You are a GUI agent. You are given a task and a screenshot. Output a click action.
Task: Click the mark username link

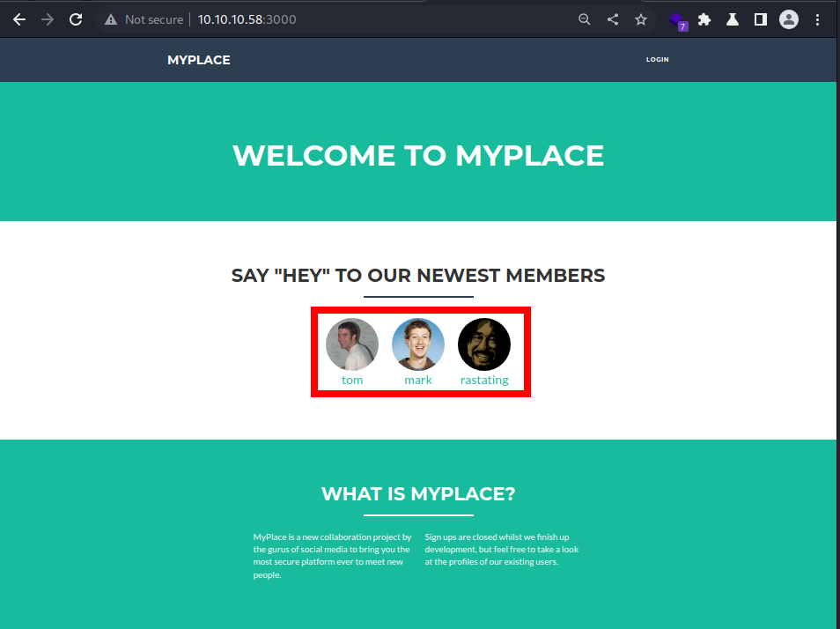(418, 380)
